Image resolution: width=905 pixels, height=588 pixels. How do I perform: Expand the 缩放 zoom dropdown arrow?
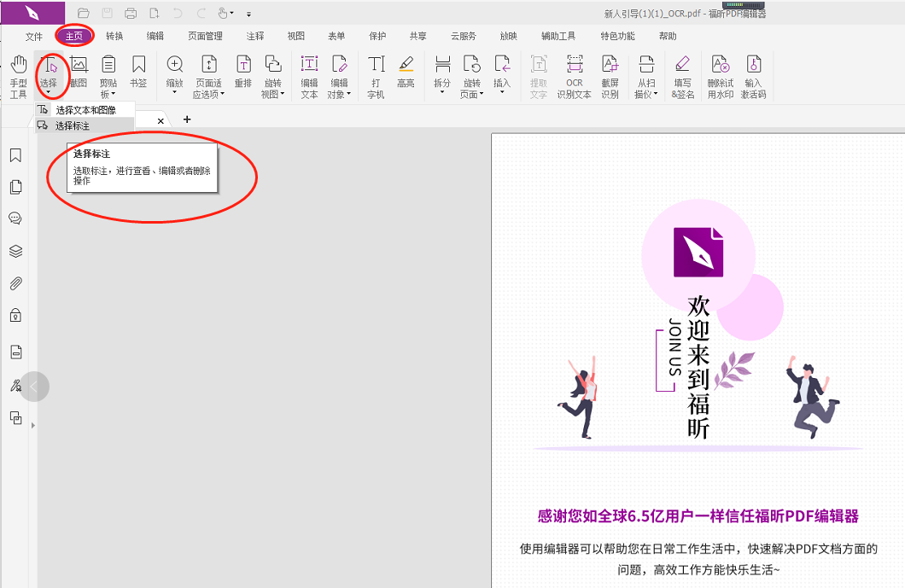coord(174,91)
